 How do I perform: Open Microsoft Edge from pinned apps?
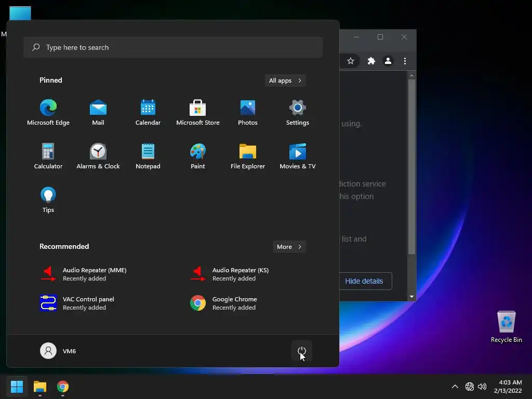click(x=48, y=112)
